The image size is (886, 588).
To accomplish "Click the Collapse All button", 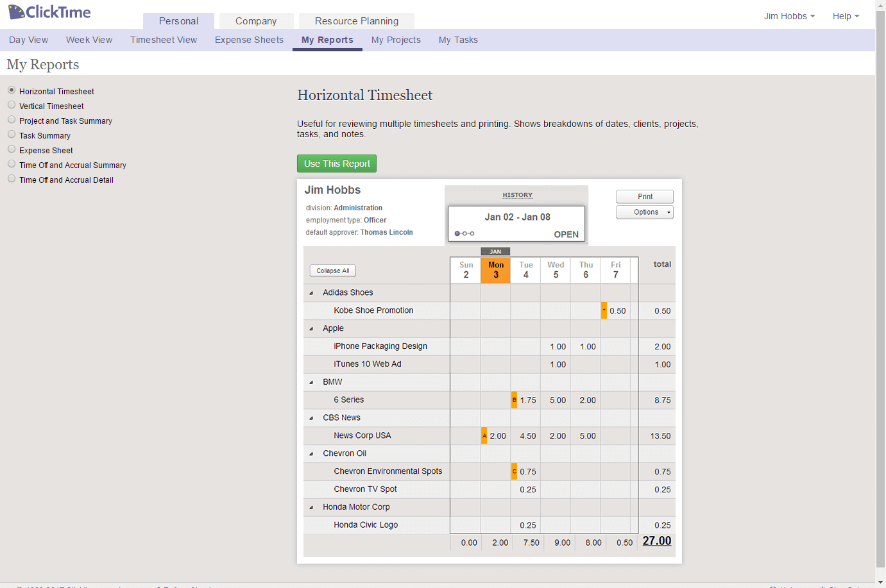I will pos(332,270).
